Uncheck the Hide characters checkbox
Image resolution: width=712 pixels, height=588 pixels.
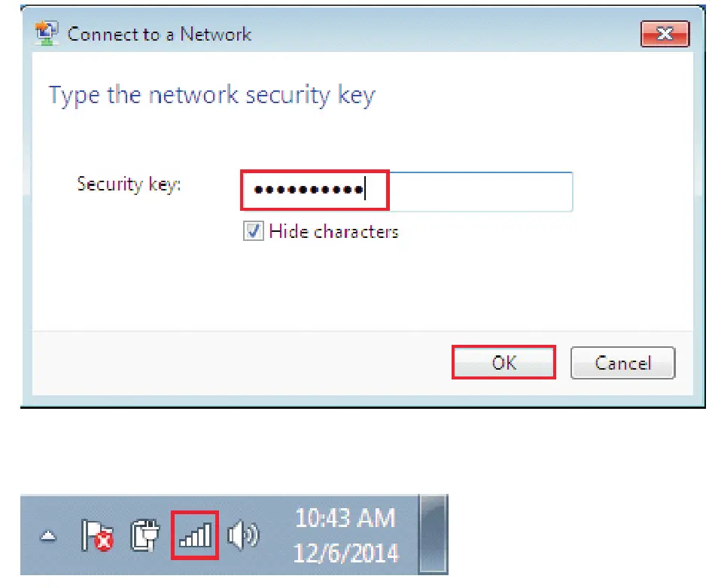pyautogui.click(x=253, y=232)
